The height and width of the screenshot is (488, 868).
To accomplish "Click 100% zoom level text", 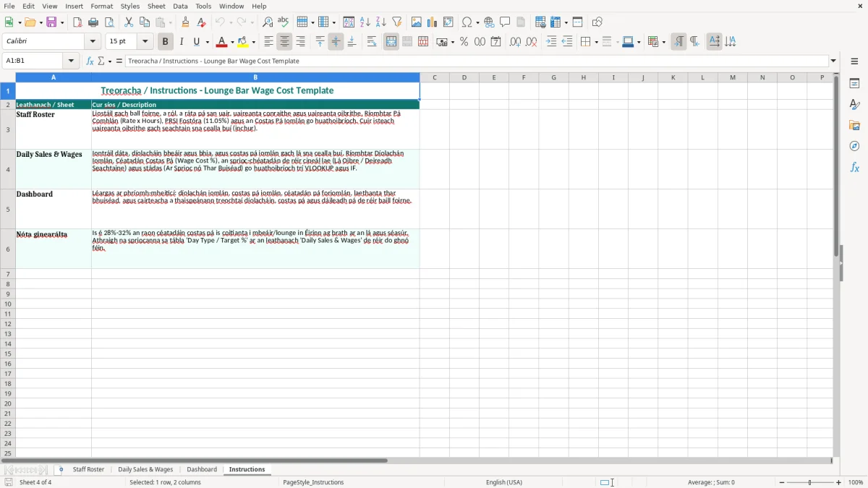I will pyautogui.click(x=856, y=482).
